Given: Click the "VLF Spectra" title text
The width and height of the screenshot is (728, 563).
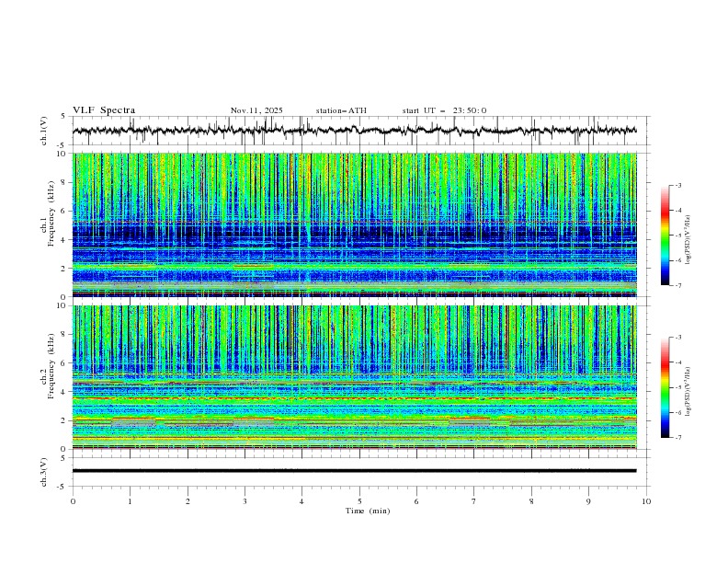Looking at the screenshot, I should click(104, 110).
